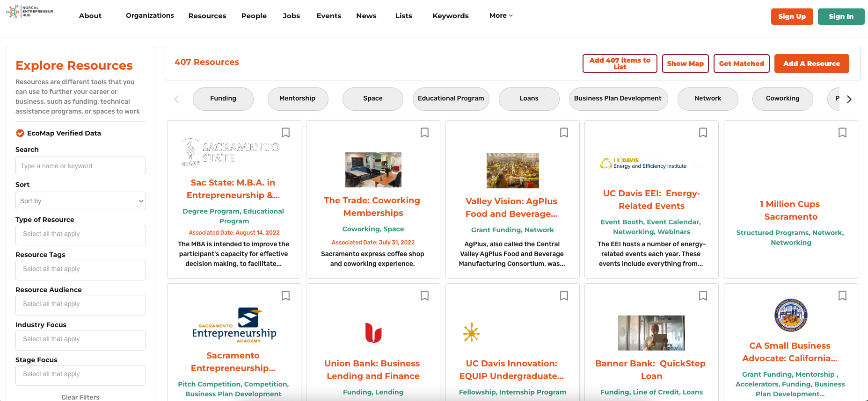868x401 pixels.
Task: Open the Organizations nav item
Action: [x=150, y=15]
